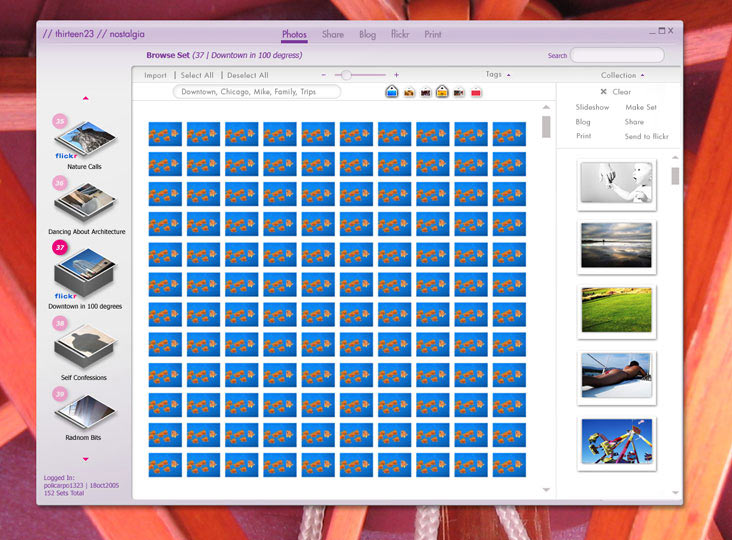This screenshot has height=540, width=732.
Task: Click the zoom-in plus icon
Action: [x=396, y=75]
